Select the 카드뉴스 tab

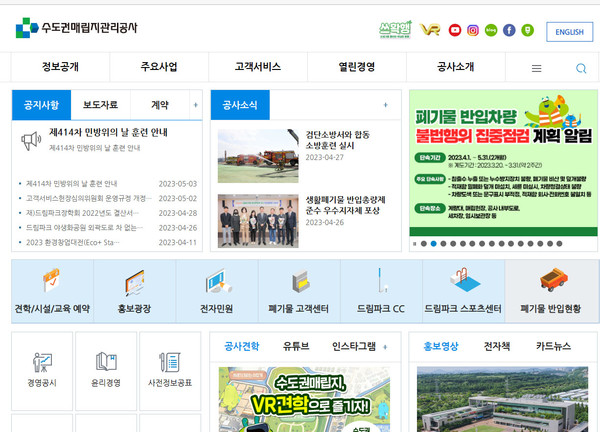click(x=553, y=347)
